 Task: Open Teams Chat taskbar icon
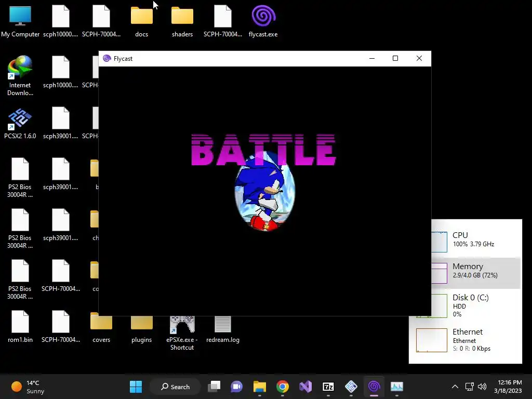pos(237,387)
